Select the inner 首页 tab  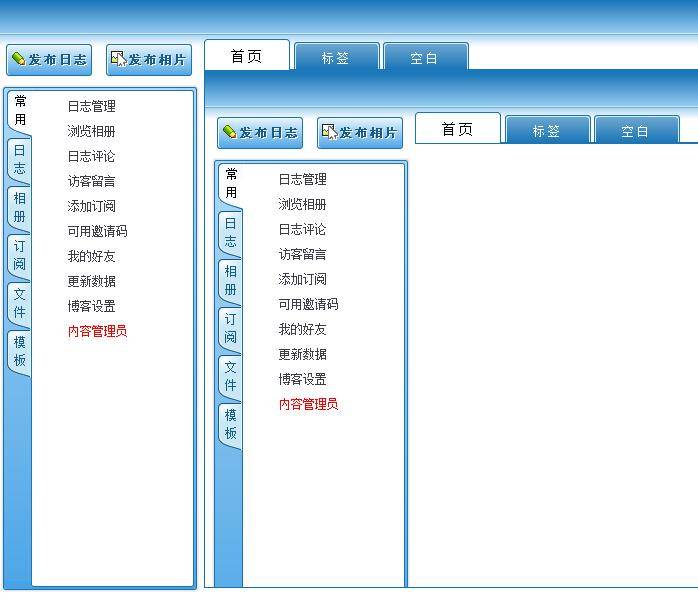457,129
